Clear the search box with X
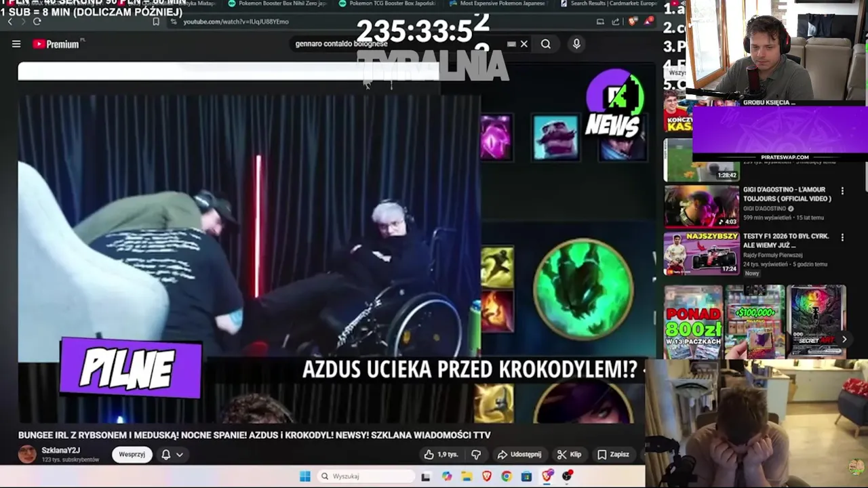Screen dimensions: 868x488 [524, 44]
